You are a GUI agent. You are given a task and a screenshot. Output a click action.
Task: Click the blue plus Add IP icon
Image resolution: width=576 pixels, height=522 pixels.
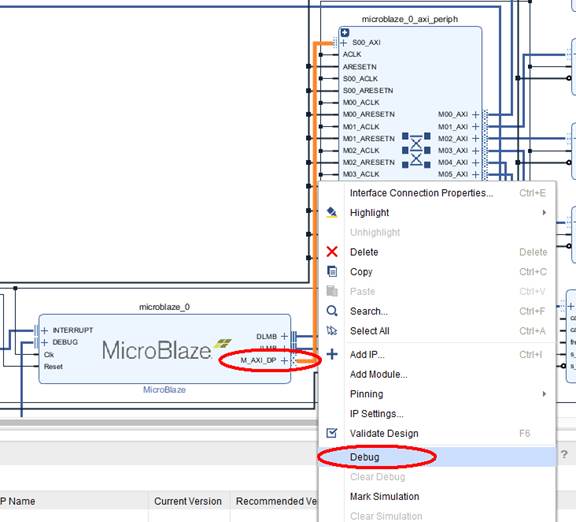(332, 354)
